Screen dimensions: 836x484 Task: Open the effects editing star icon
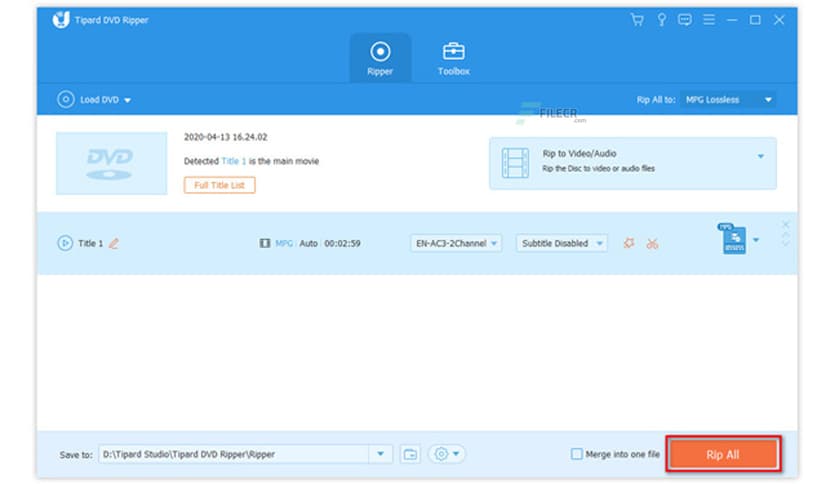629,243
